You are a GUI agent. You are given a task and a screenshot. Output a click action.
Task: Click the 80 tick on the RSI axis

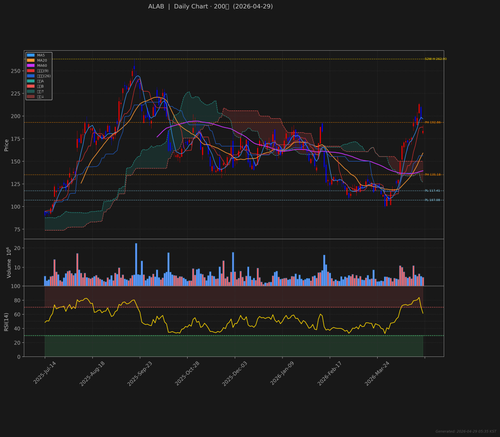pos(17,300)
